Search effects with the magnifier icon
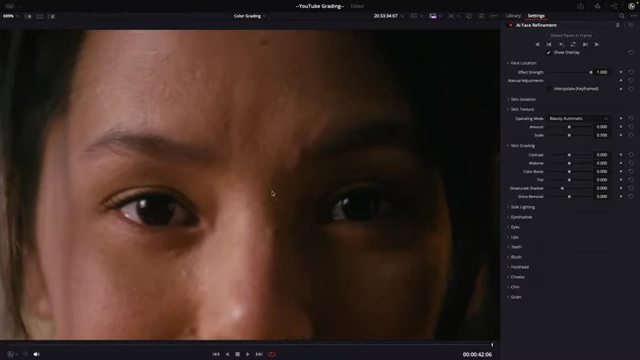The width and height of the screenshot is (640, 360). 622,16
